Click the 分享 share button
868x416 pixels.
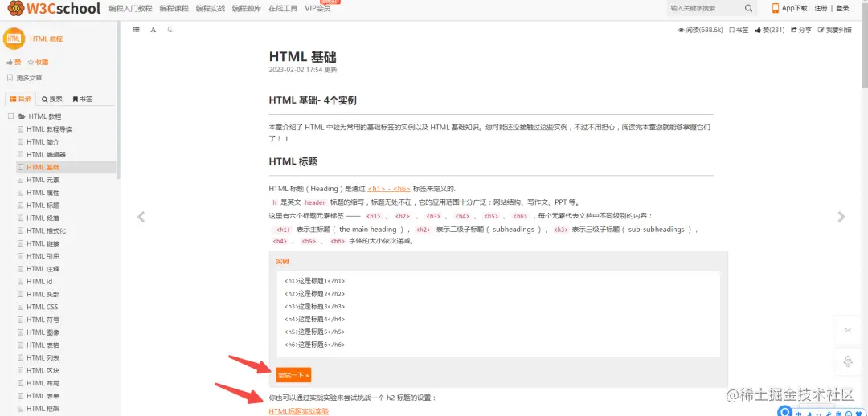tap(801, 31)
